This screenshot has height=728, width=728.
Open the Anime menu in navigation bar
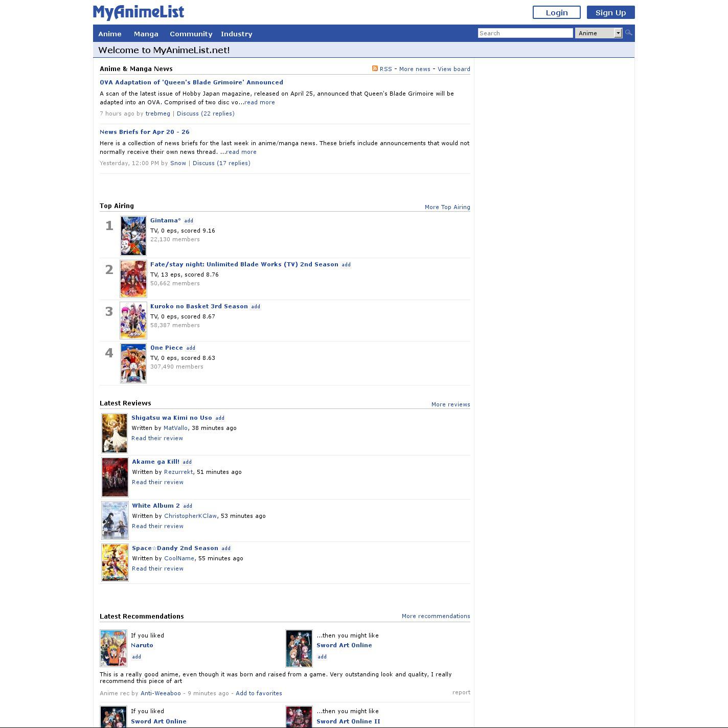[110, 34]
